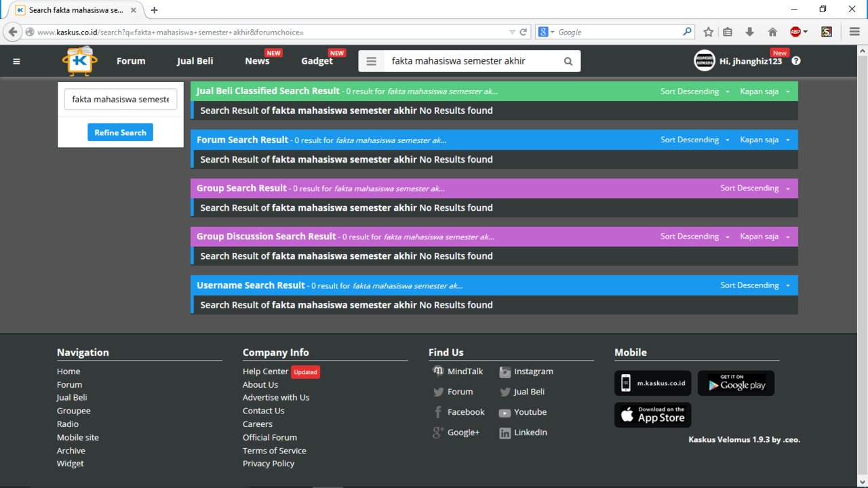Screen dimensions: 868x488
Task: Open Adblock Plus extension icon
Action: coord(796,32)
